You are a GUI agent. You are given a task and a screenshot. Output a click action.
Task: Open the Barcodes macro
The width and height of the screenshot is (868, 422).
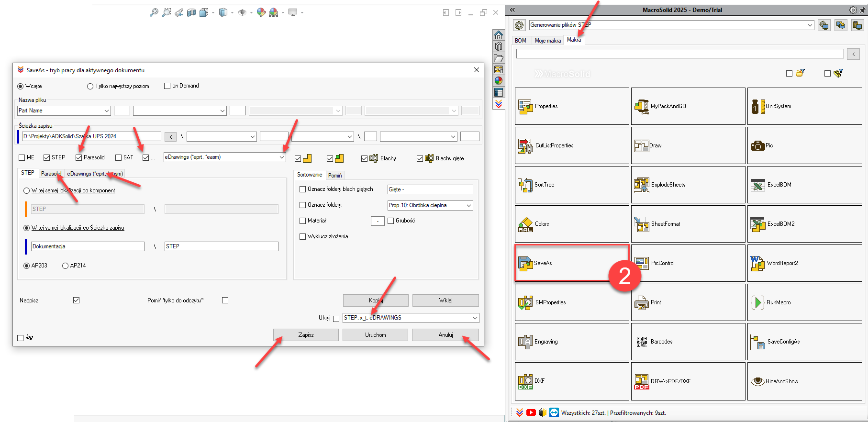tap(688, 342)
